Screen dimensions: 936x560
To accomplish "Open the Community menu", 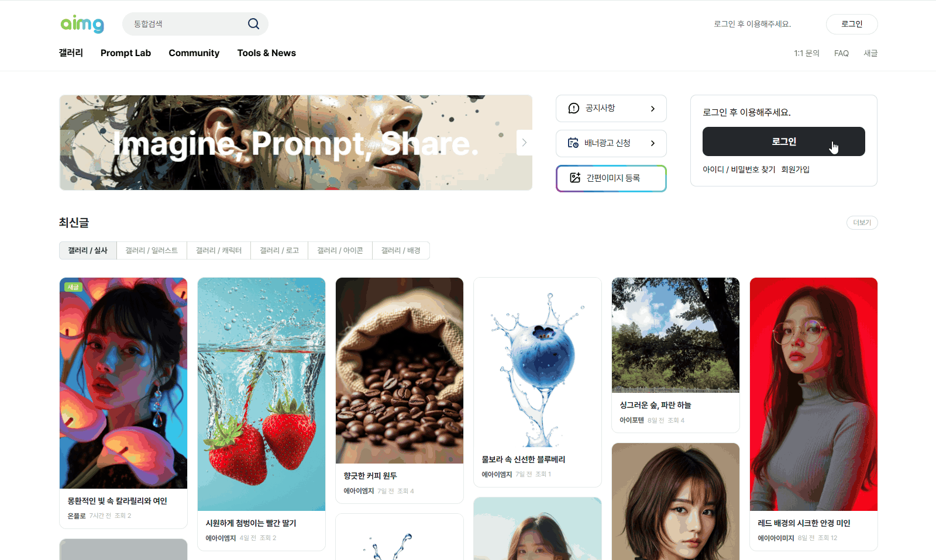I will pyautogui.click(x=194, y=53).
